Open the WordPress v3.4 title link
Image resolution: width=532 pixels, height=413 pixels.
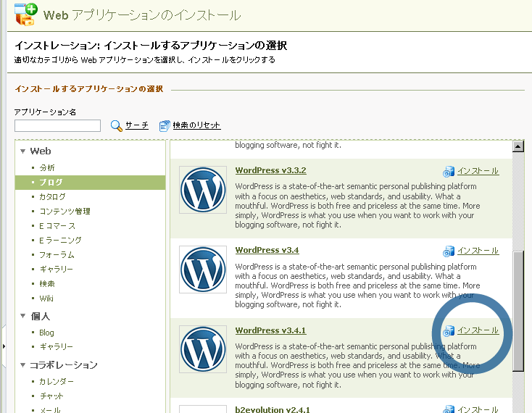[x=267, y=250]
